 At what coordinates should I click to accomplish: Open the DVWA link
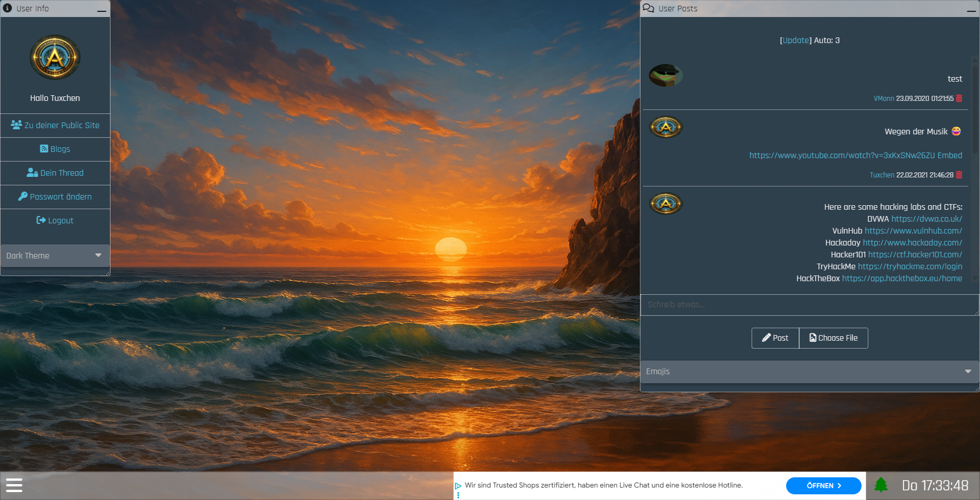coord(927,219)
